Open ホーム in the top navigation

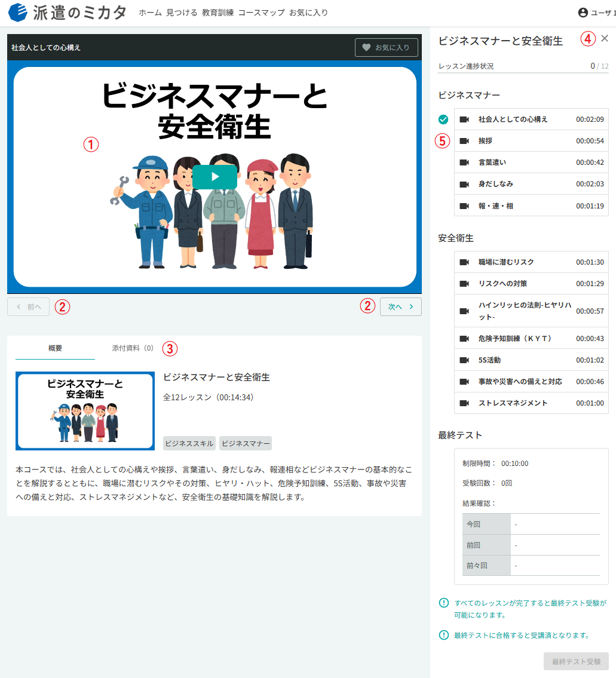click(150, 13)
